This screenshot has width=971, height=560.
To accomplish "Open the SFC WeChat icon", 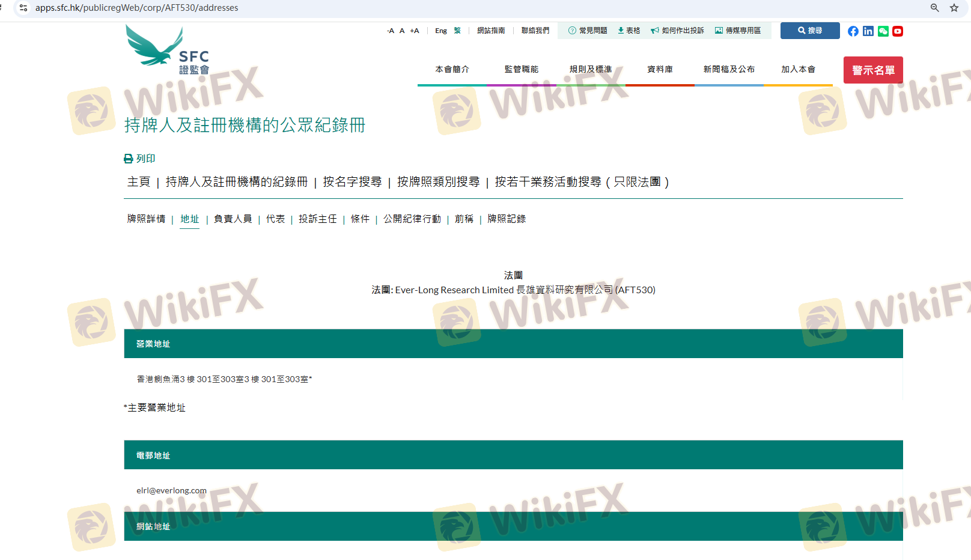I will coord(883,31).
